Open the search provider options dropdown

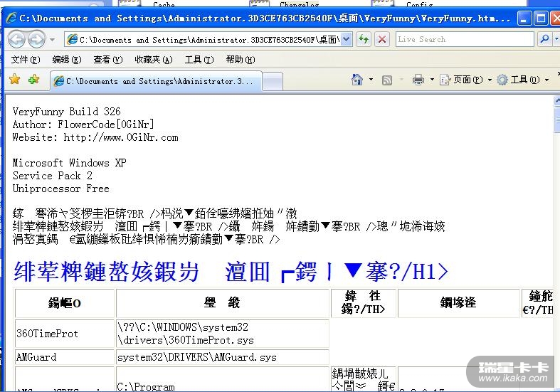tap(556, 39)
